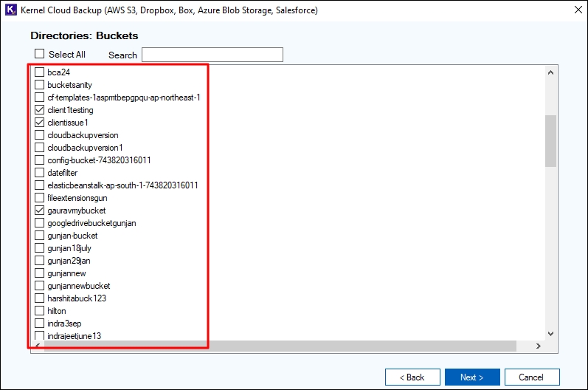
Task: Click the horizontal scrollbar right arrow
Action: (x=539, y=346)
